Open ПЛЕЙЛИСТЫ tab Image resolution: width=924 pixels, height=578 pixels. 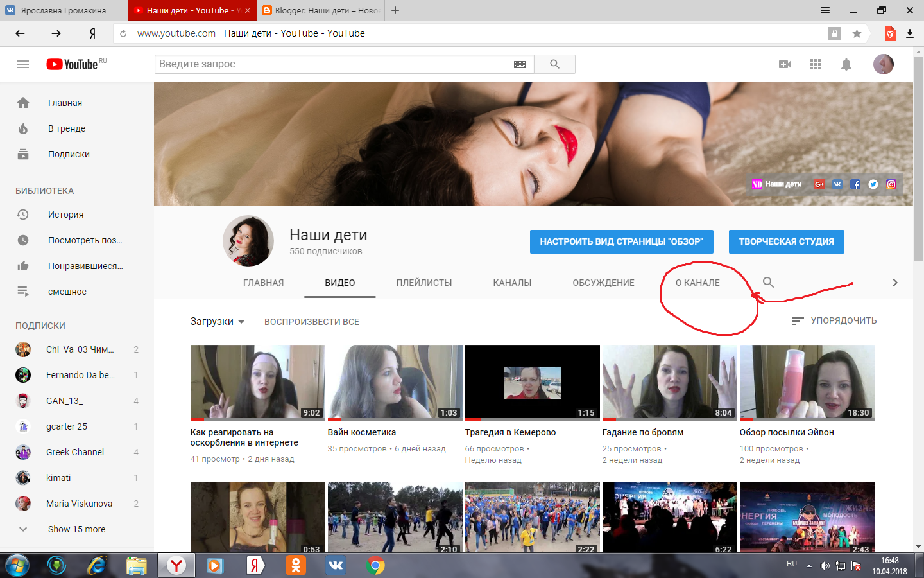(424, 283)
